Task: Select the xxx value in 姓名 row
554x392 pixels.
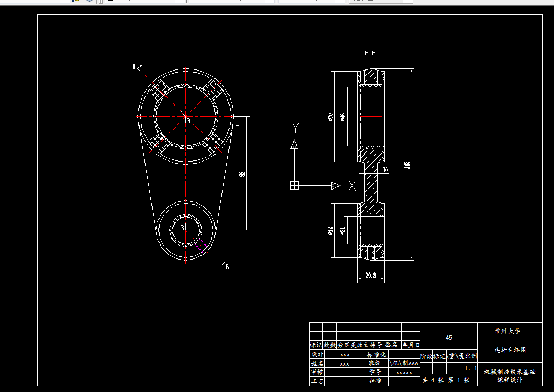Action: coord(344,364)
